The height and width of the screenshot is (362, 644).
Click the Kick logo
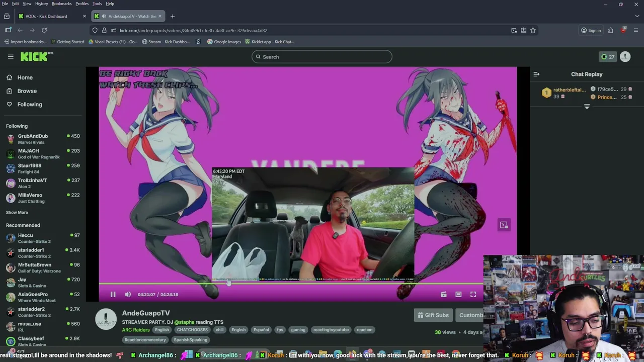pyautogui.click(x=36, y=57)
